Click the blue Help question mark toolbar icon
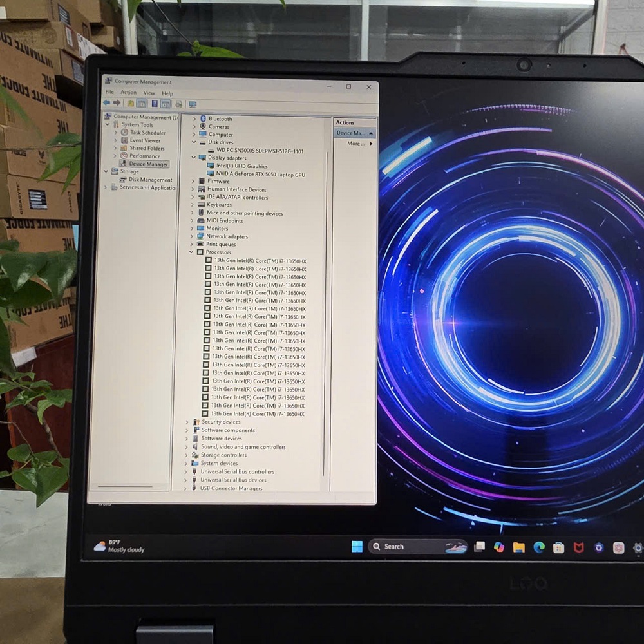 (155, 104)
